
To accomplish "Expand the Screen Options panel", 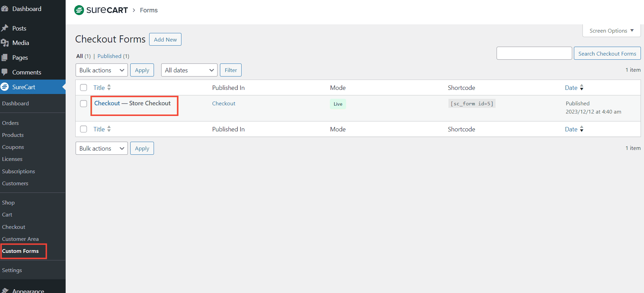I will (x=611, y=31).
